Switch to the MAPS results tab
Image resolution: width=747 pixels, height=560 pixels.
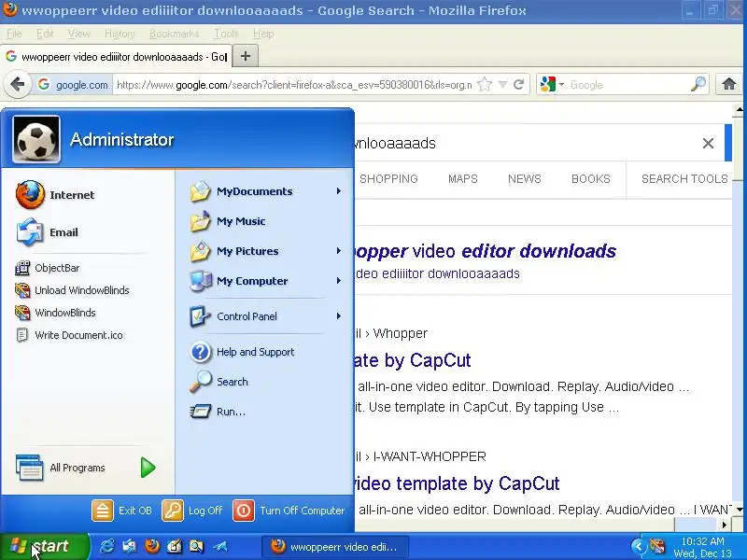click(x=462, y=179)
